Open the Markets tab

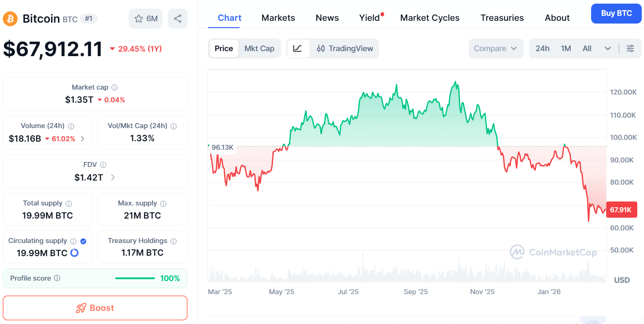[x=278, y=18]
